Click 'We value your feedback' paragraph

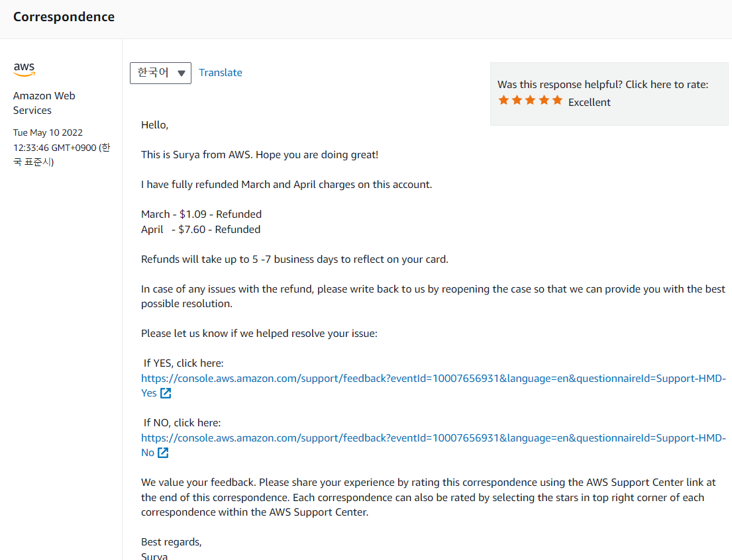point(429,498)
